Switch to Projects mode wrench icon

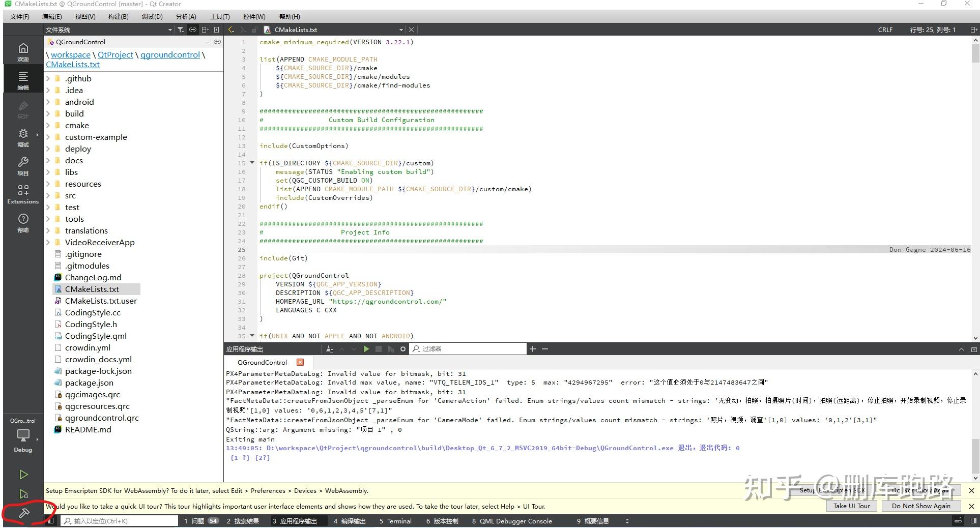tap(23, 165)
